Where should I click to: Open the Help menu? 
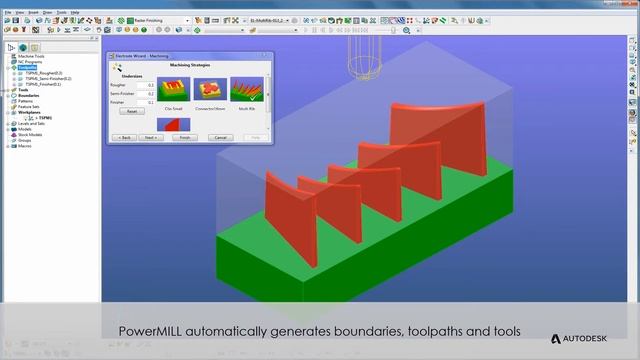click(75, 13)
